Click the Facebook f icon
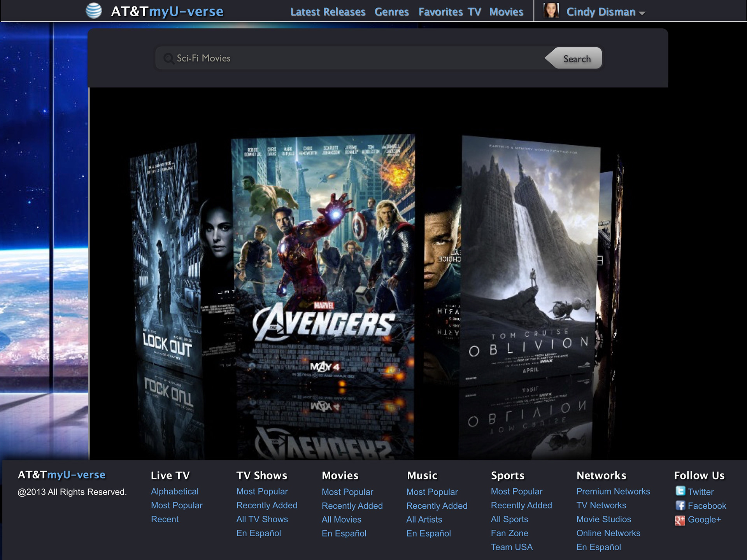This screenshot has width=747, height=560. (x=680, y=506)
